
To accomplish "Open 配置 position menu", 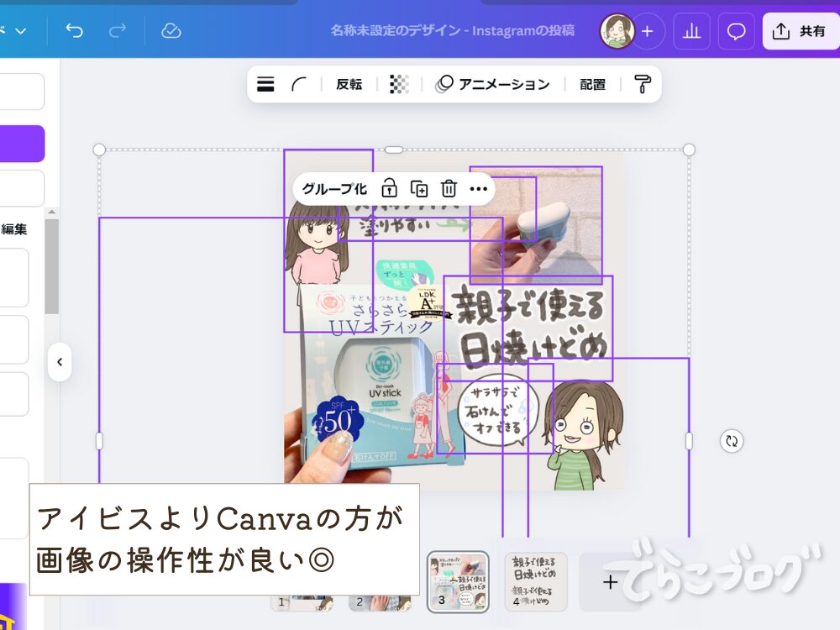I will (x=592, y=84).
